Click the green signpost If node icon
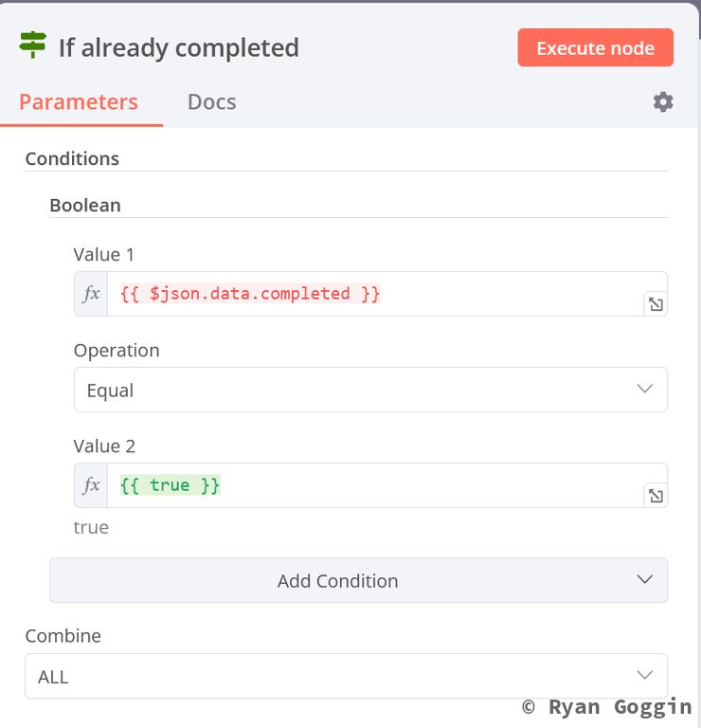701x728 pixels. click(x=33, y=45)
